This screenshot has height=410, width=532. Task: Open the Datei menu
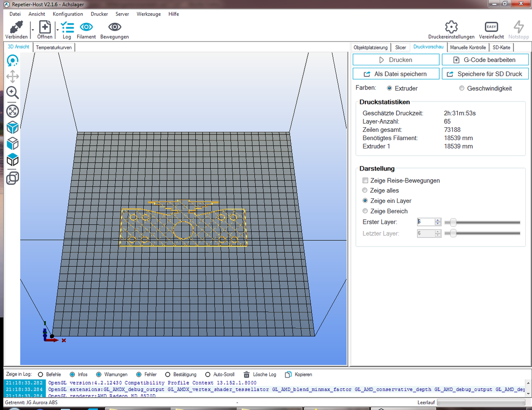coord(15,14)
